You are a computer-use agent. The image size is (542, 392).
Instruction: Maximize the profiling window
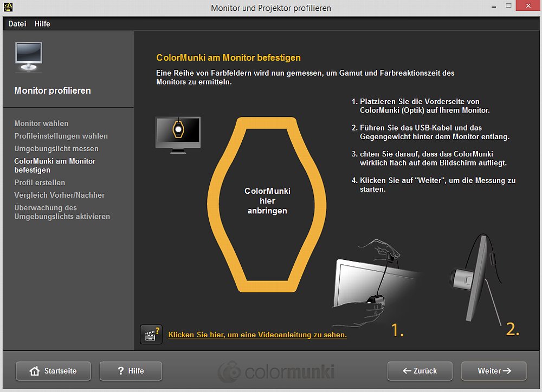[x=508, y=6]
